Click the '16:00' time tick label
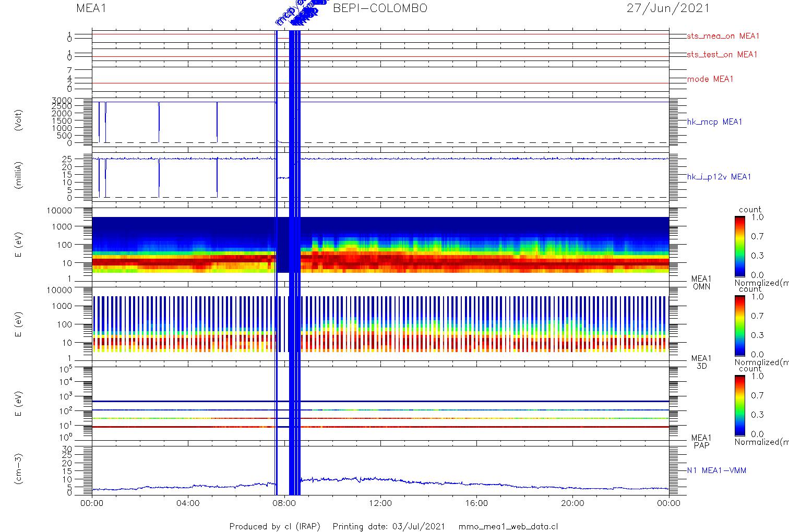This screenshot has width=789, height=532. [x=476, y=503]
